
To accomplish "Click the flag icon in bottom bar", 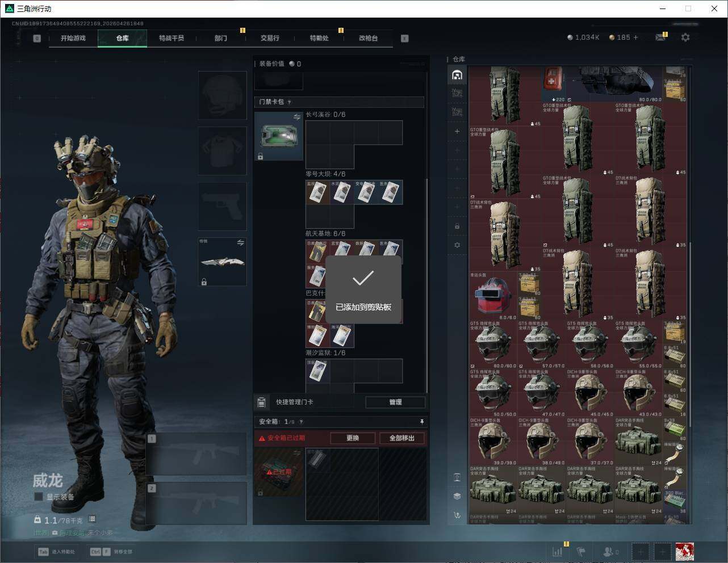I will point(580,552).
